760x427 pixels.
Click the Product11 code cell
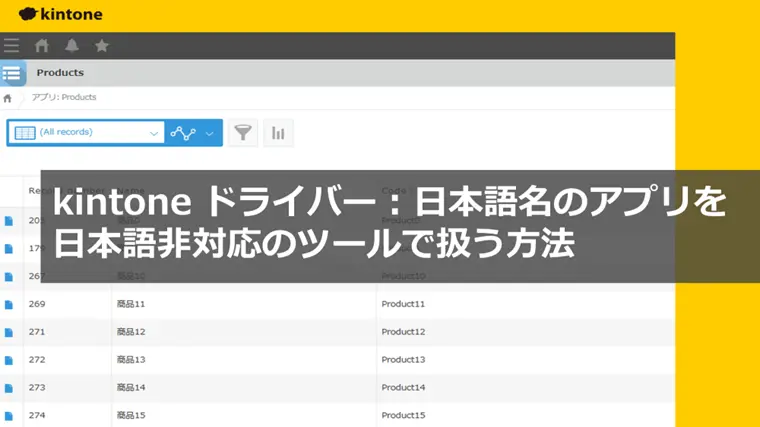pos(403,304)
